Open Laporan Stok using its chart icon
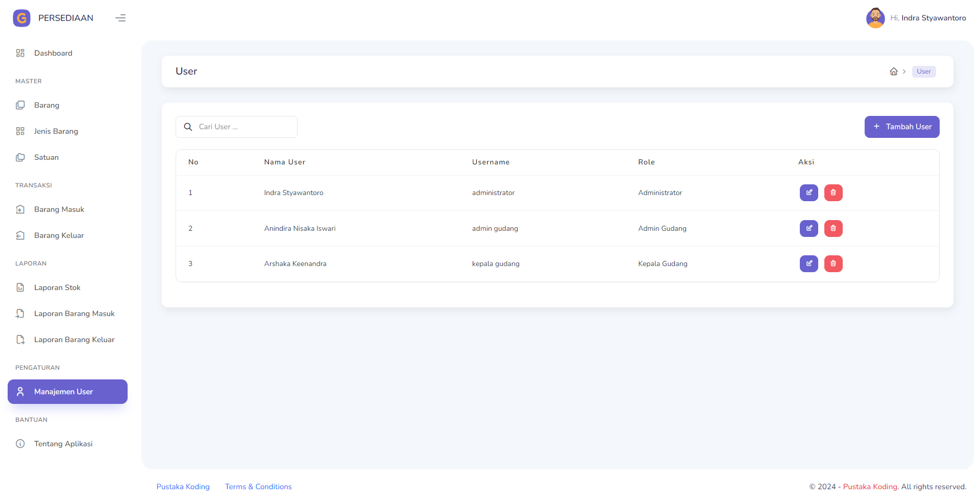980x504 pixels. (20, 287)
